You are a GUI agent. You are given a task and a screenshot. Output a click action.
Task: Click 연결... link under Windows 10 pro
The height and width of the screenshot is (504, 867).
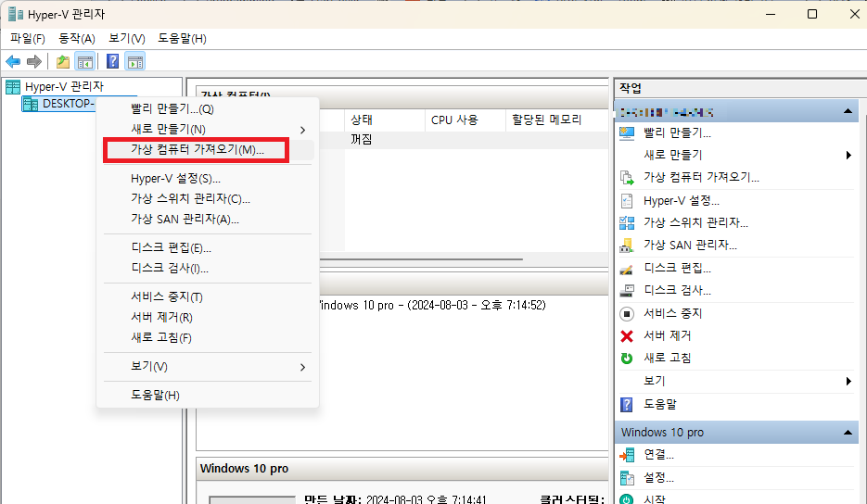pos(658,455)
